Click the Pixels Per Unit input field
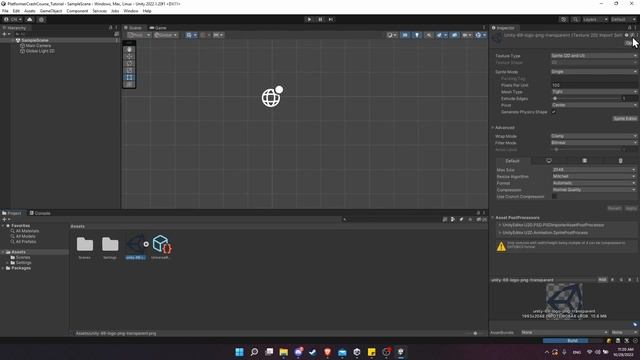 pyautogui.click(x=593, y=85)
